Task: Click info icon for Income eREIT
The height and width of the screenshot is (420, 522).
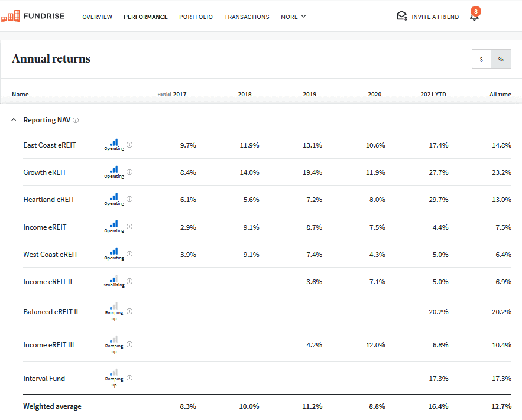Action: (129, 226)
